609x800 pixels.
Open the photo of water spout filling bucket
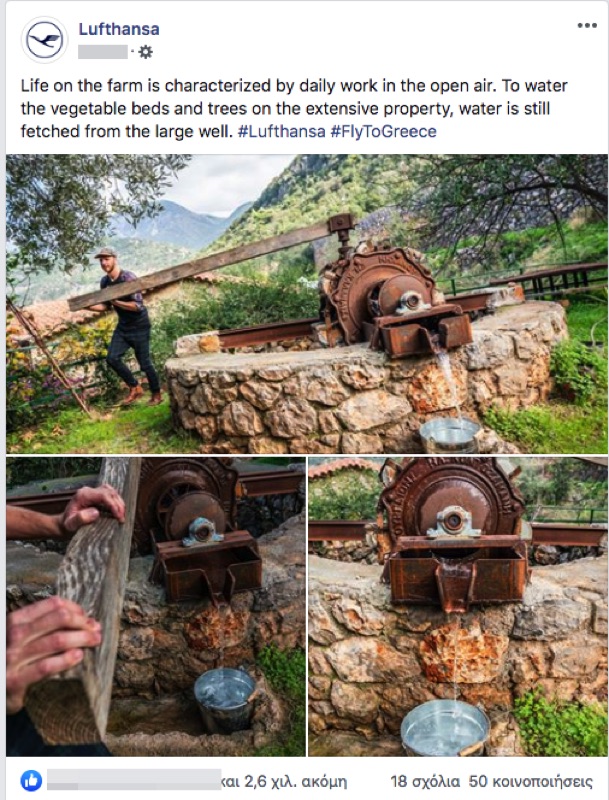(458, 607)
